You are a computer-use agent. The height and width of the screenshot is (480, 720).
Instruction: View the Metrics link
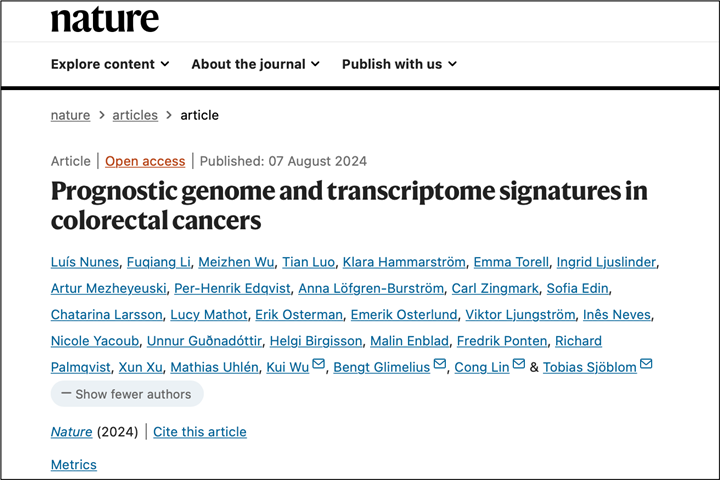[73, 465]
